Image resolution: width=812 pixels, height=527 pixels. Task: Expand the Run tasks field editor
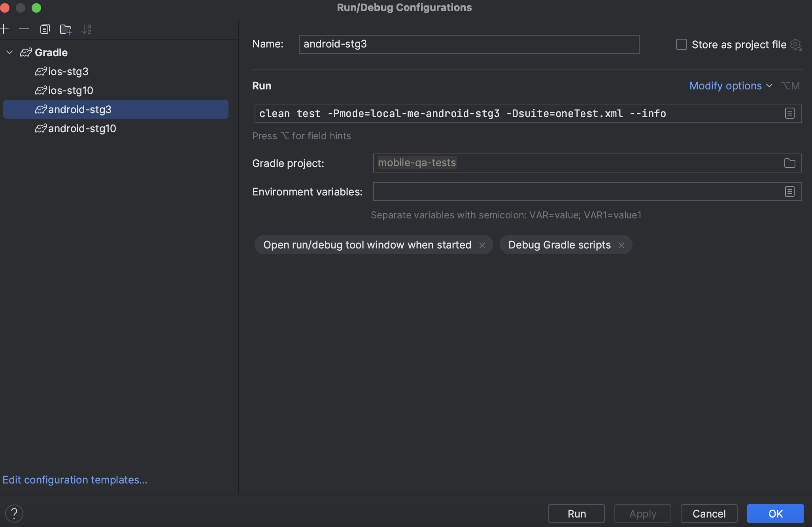789,114
